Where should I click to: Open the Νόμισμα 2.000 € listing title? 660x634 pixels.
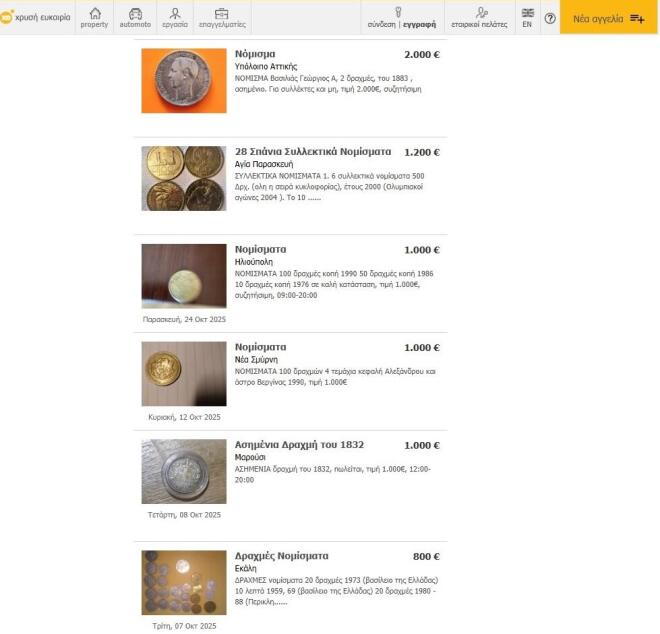pos(255,54)
